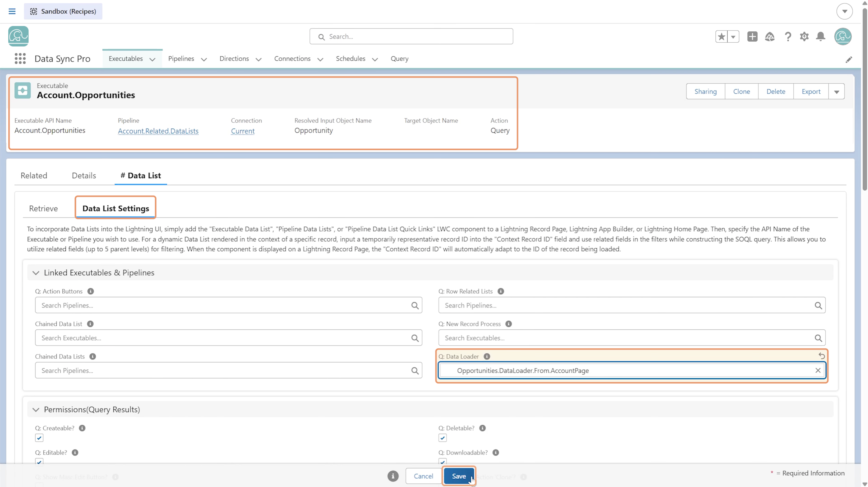Switch to the Retrieve sub-tab
This screenshot has height=487, width=868.
click(43, 209)
